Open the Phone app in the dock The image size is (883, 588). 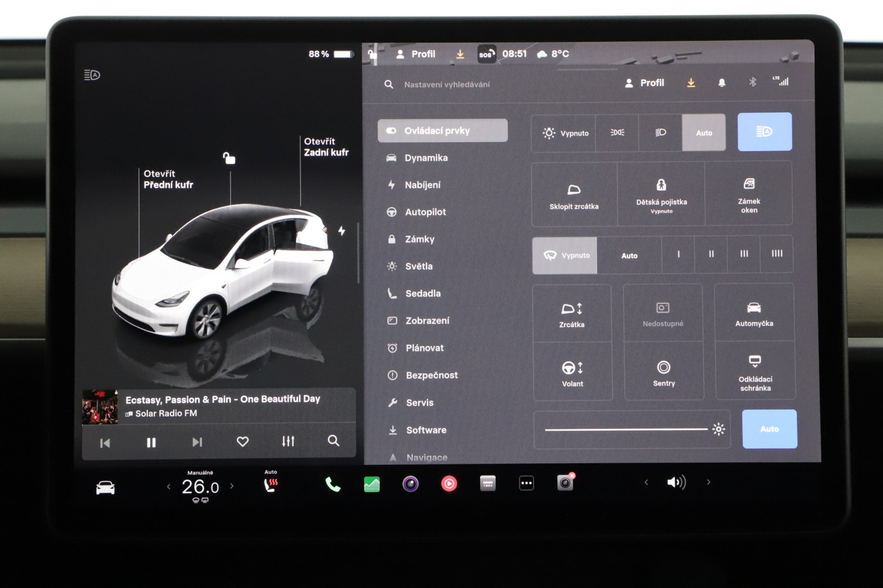click(x=332, y=484)
